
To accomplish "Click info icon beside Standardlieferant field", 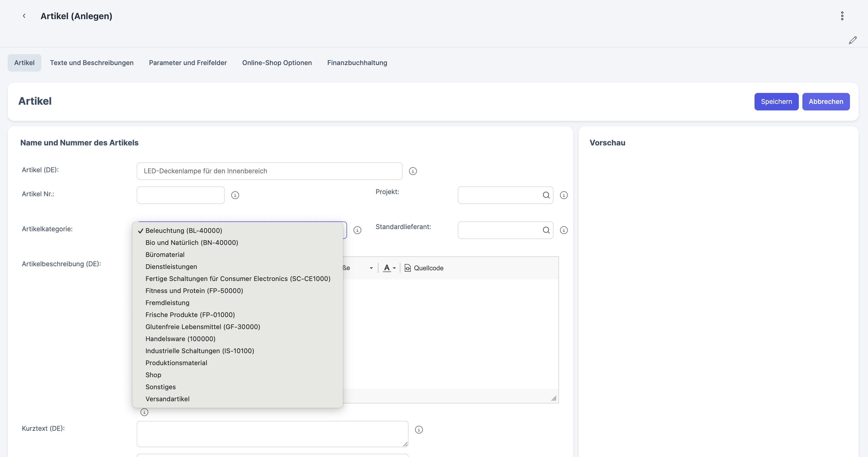I will [563, 230].
